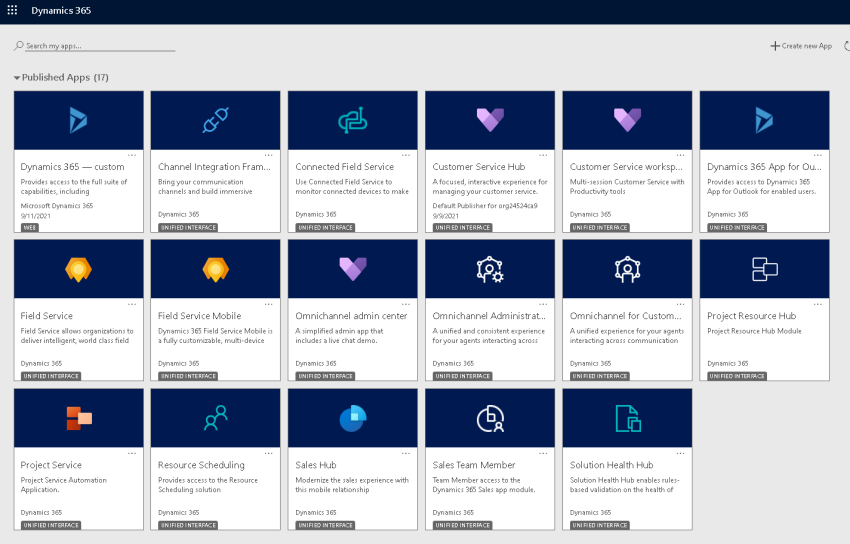Click the Search my apps field
The image size is (850, 544).
[x=100, y=46]
